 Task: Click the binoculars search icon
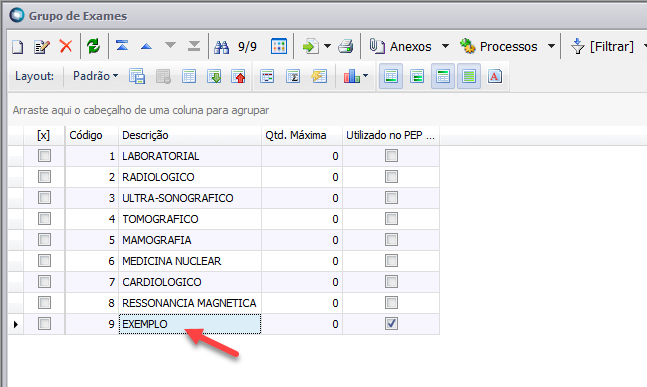(222, 47)
